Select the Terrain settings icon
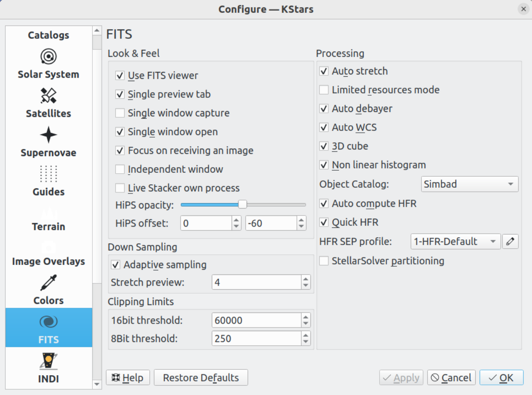 coord(48,213)
